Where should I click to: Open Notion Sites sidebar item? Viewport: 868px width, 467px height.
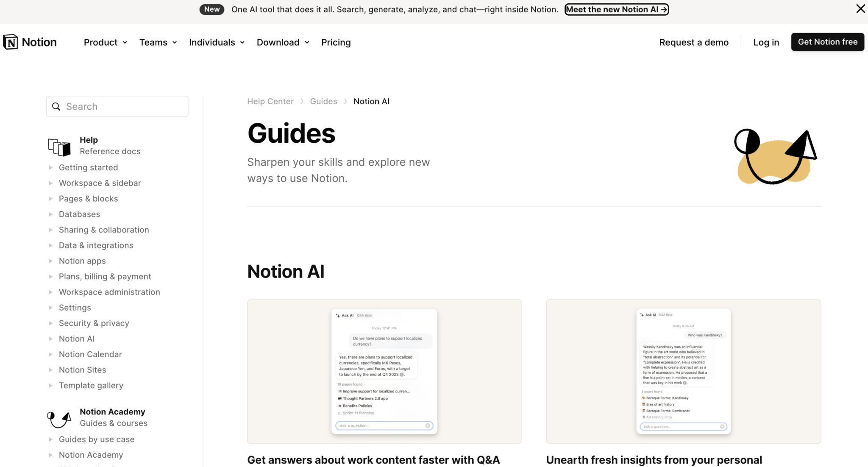(82, 370)
